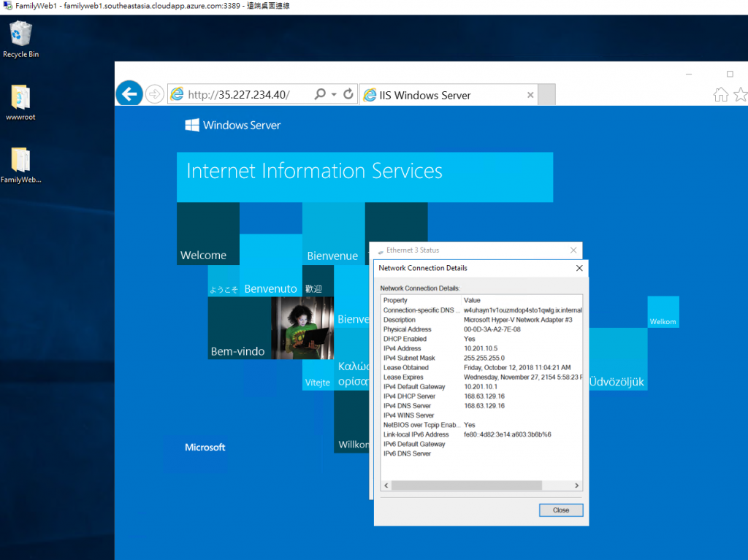Click the horizontal scrollbar right arrow
Viewport: 748px width, 560px height.
tap(577, 485)
